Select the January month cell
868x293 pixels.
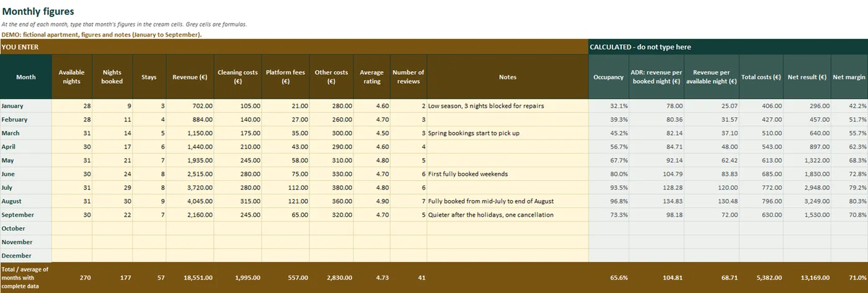(x=26, y=106)
